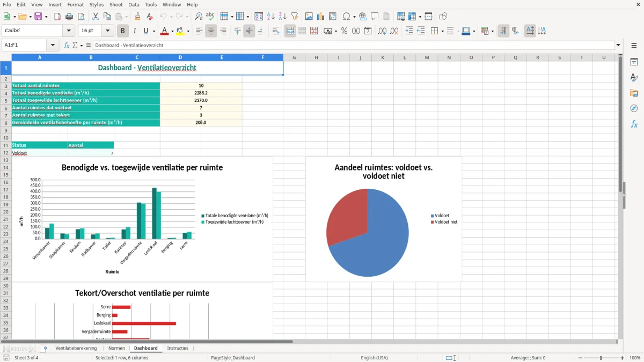Open the sidebar Properties panel
Screen dimensions: 644x362
634,62
